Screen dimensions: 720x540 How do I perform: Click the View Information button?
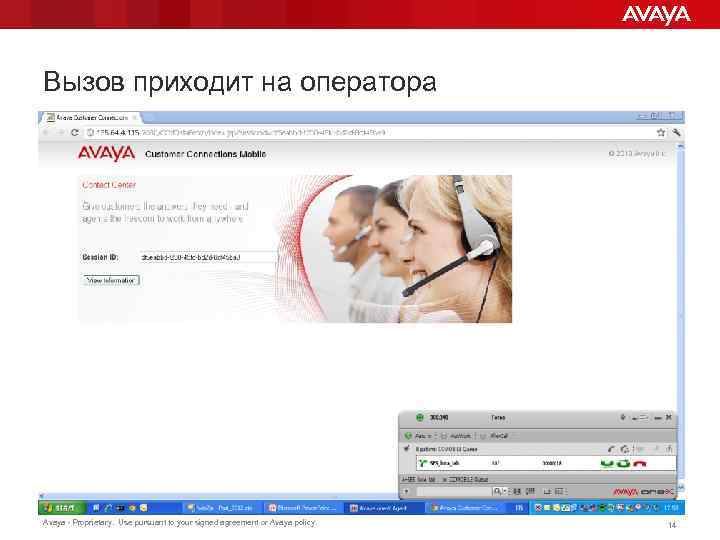[x=111, y=280]
